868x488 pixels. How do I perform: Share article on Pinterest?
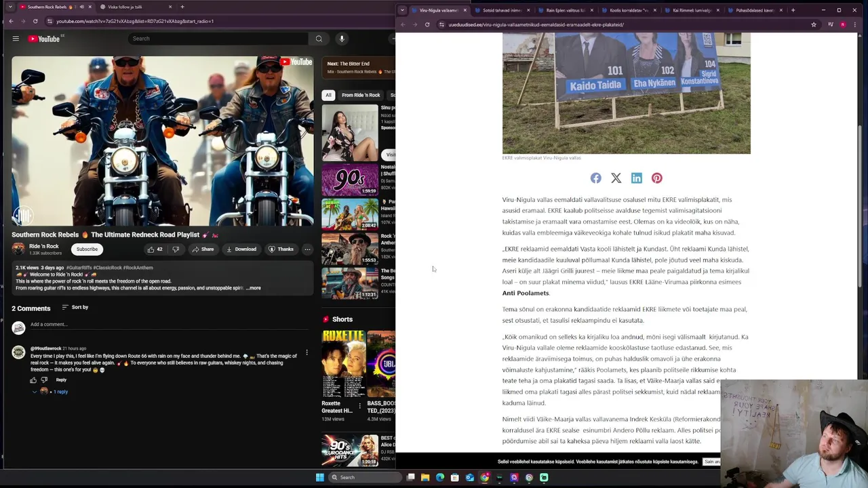pyautogui.click(x=657, y=178)
